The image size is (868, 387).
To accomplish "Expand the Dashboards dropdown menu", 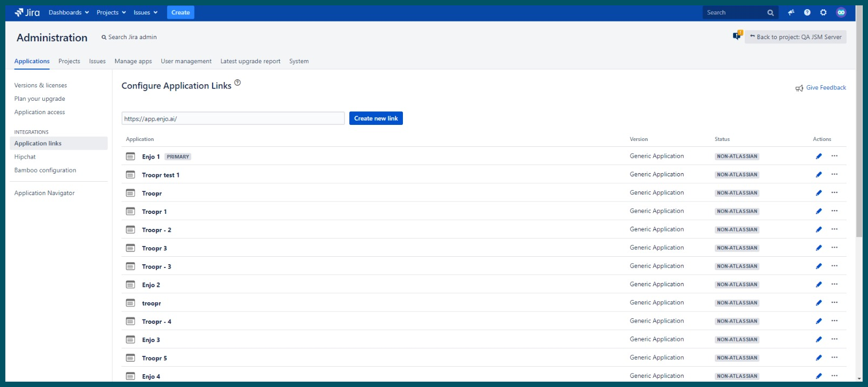I will 69,12.
